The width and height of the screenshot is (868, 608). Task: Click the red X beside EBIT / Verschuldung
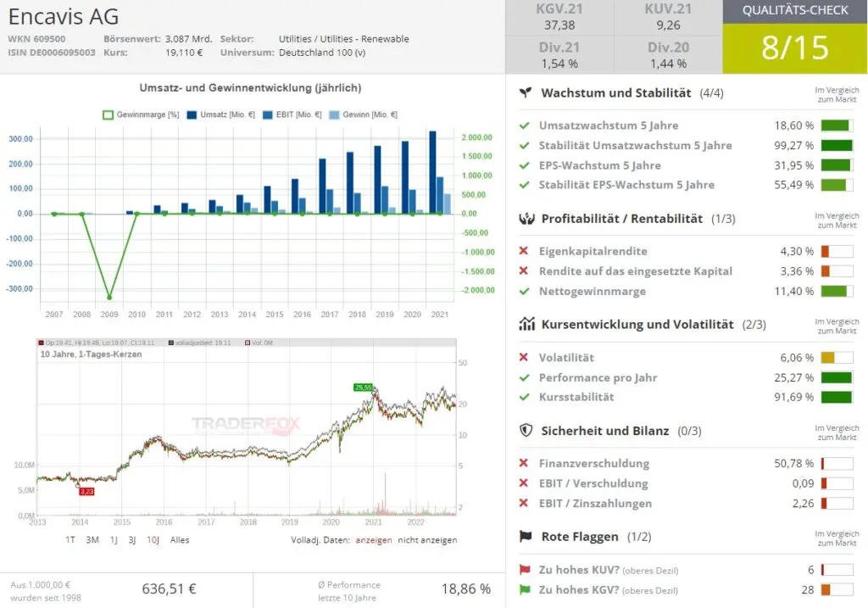[524, 482]
